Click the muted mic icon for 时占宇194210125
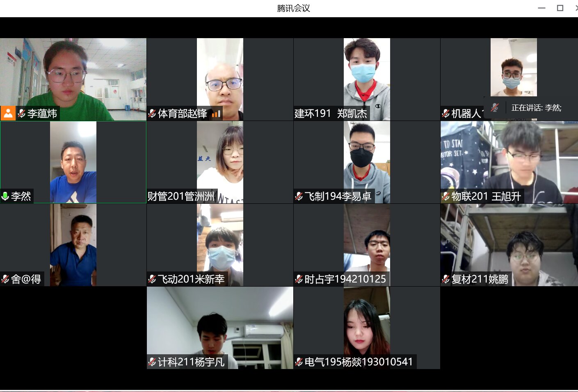The image size is (578, 392). tap(299, 279)
